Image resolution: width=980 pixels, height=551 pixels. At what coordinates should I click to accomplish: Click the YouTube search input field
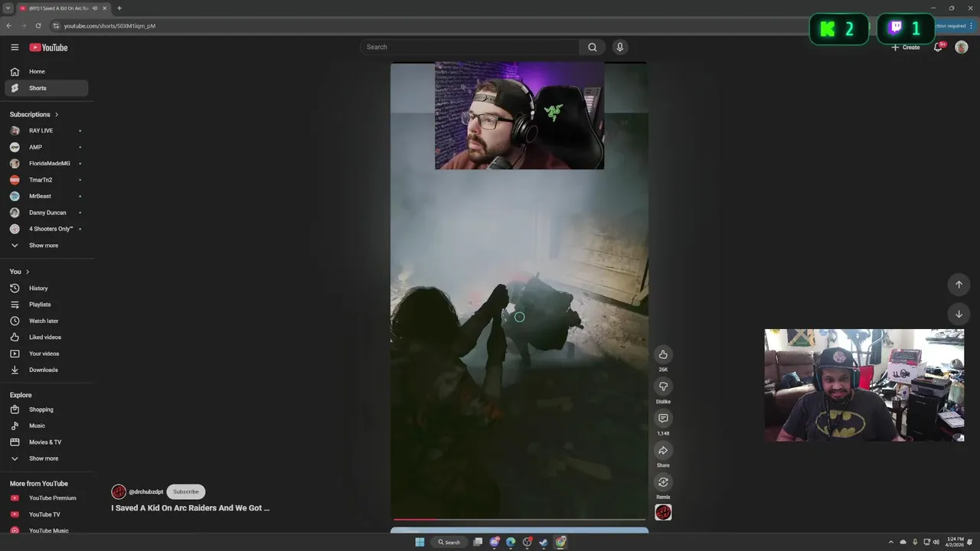(469, 47)
